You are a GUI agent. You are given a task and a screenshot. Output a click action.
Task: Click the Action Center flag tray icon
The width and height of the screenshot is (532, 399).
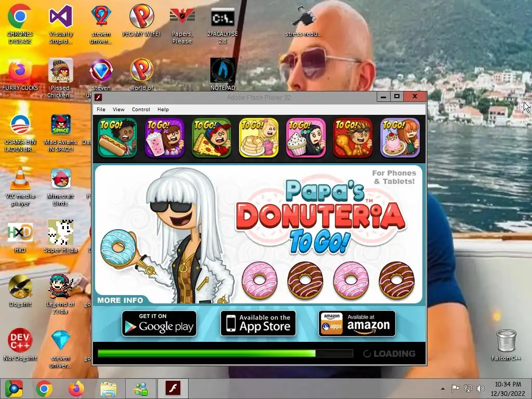[455, 389]
